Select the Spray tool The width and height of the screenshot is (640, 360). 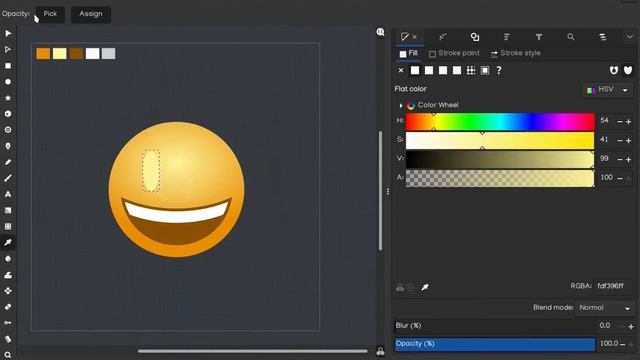click(x=8, y=291)
